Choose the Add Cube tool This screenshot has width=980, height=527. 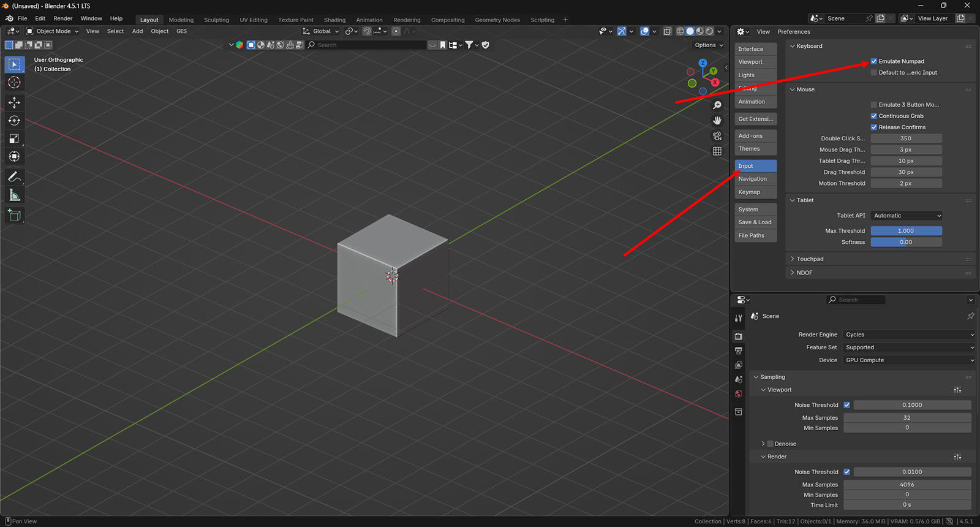click(14, 215)
